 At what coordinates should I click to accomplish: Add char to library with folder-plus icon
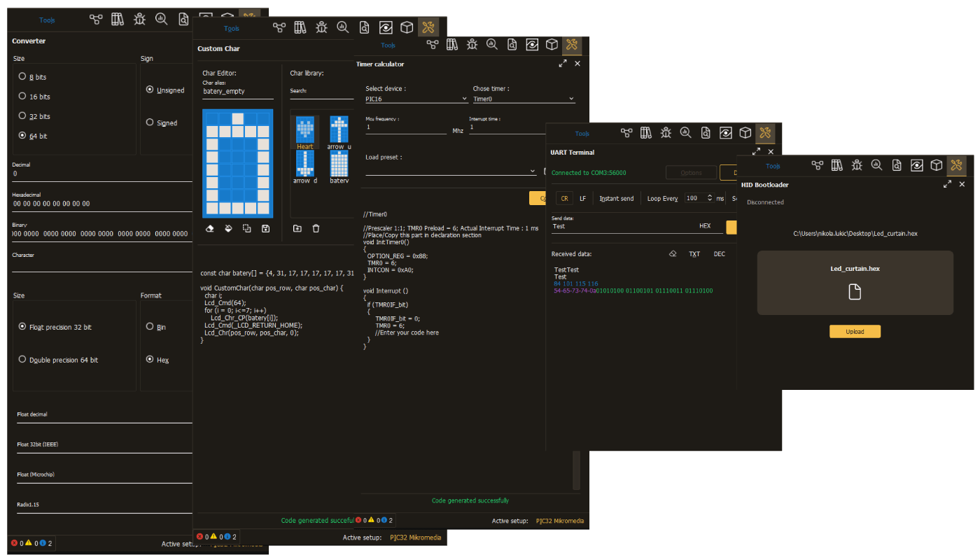coord(297,228)
